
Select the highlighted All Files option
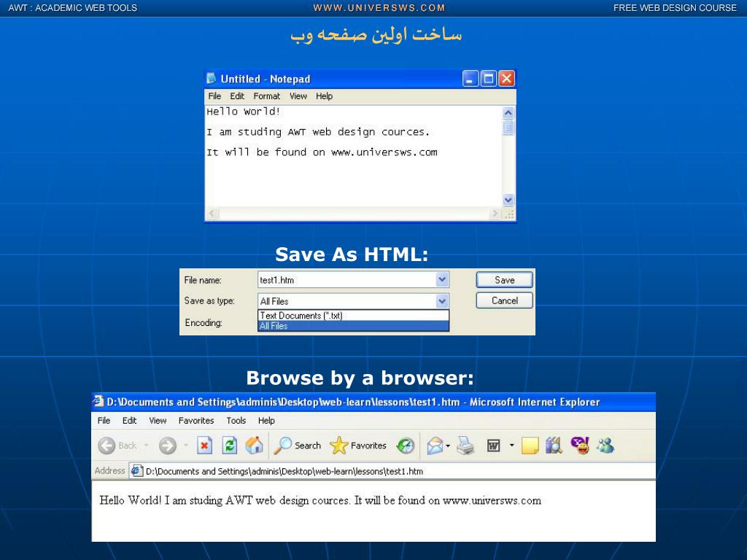[x=353, y=326]
